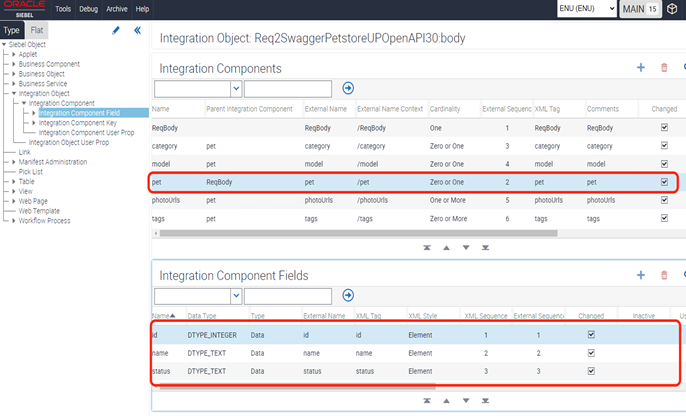
Task: Click the MAIN 15 workspace button
Action: [x=640, y=9]
